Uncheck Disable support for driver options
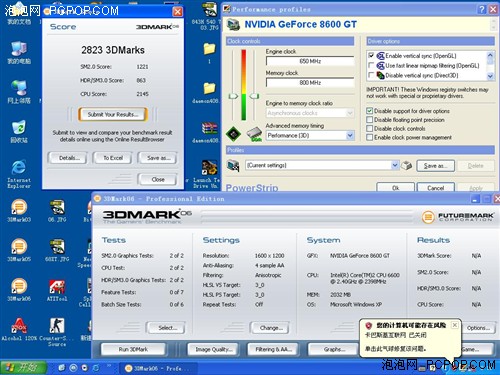Screen dimensions: 500x375 click(x=369, y=111)
